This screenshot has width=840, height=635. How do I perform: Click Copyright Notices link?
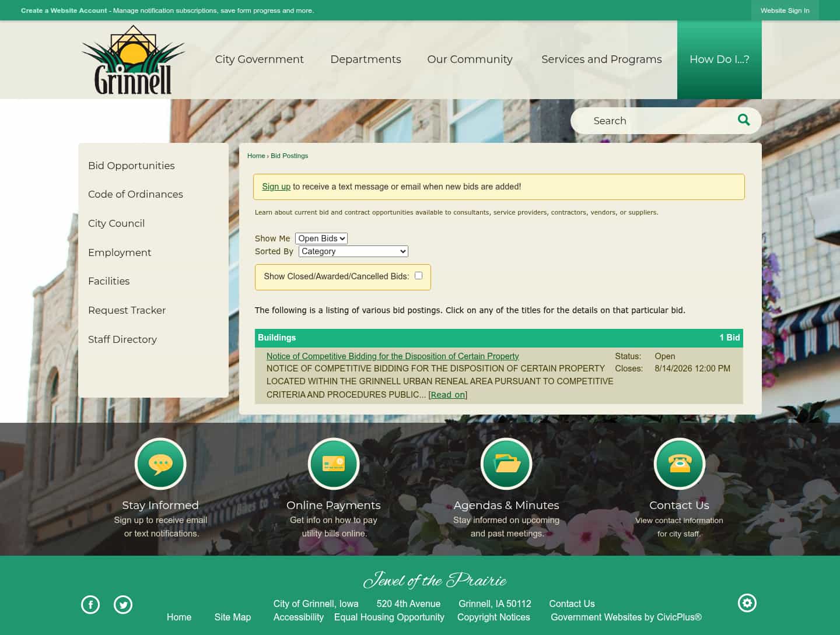tap(494, 617)
